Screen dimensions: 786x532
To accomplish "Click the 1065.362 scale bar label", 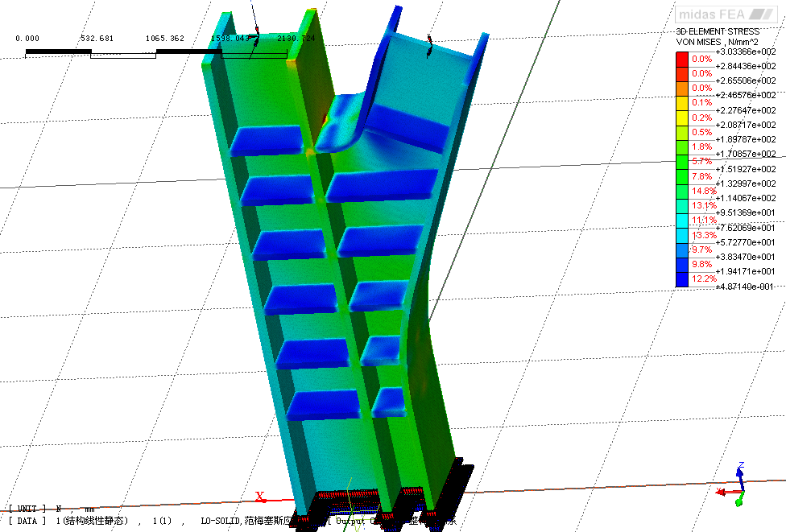I will (x=164, y=38).
